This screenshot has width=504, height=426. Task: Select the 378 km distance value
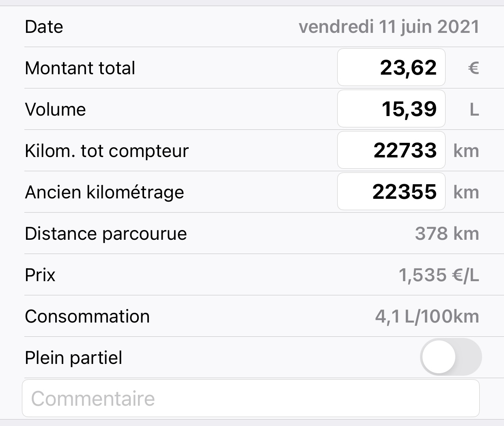click(x=447, y=234)
